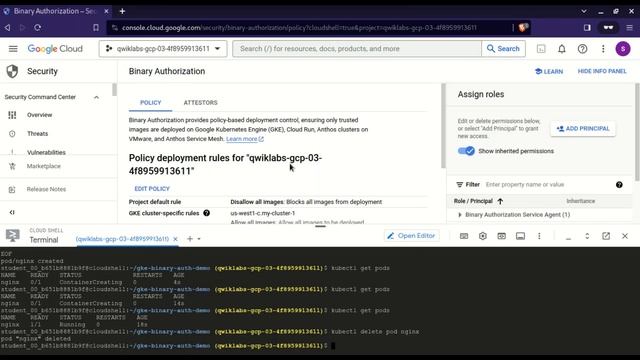Focus the resources search field
This screenshot has width=640, height=360.
click(x=357, y=49)
